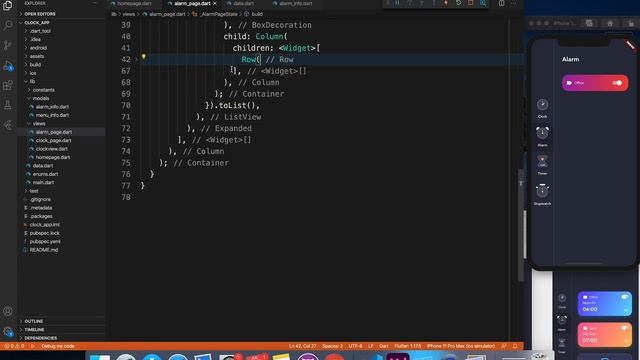Click the notifications bell in status bar
This screenshot has height=360, width=640.
(515, 346)
